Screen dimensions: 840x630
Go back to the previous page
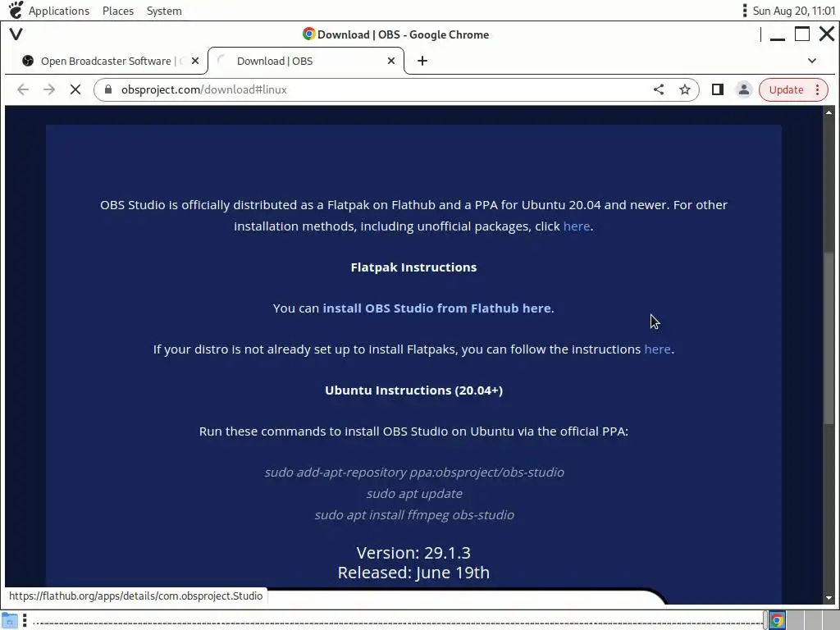point(22,89)
